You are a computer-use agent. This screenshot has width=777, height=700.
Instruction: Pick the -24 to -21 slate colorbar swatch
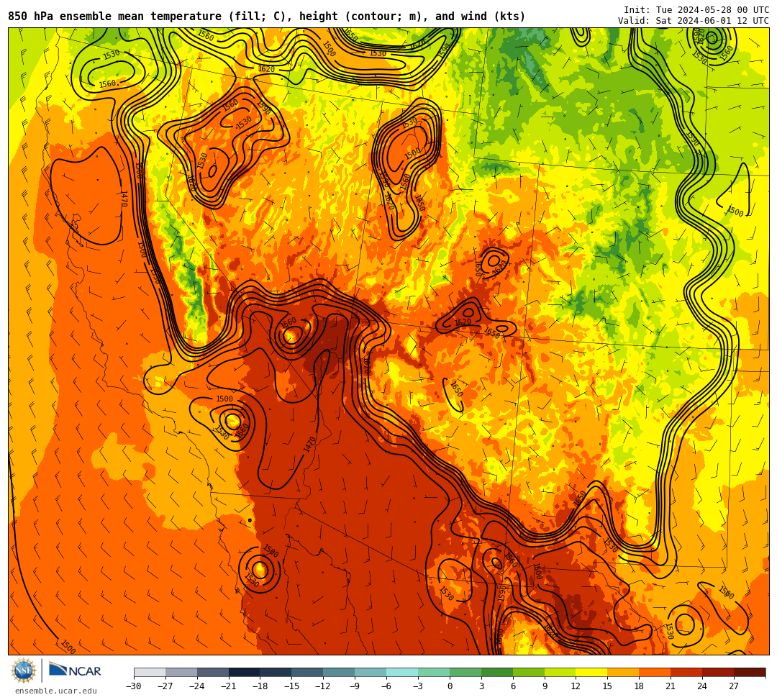pos(213,672)
